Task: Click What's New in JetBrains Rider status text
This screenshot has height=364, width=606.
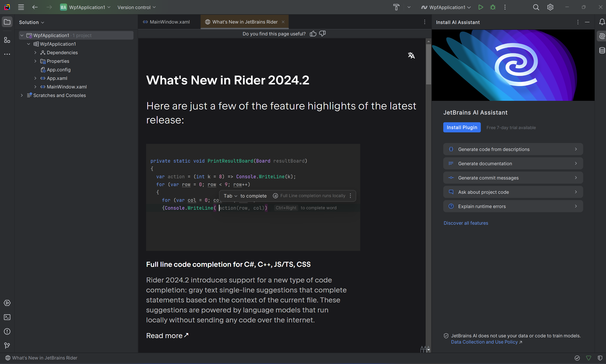Action: (45, 358)
